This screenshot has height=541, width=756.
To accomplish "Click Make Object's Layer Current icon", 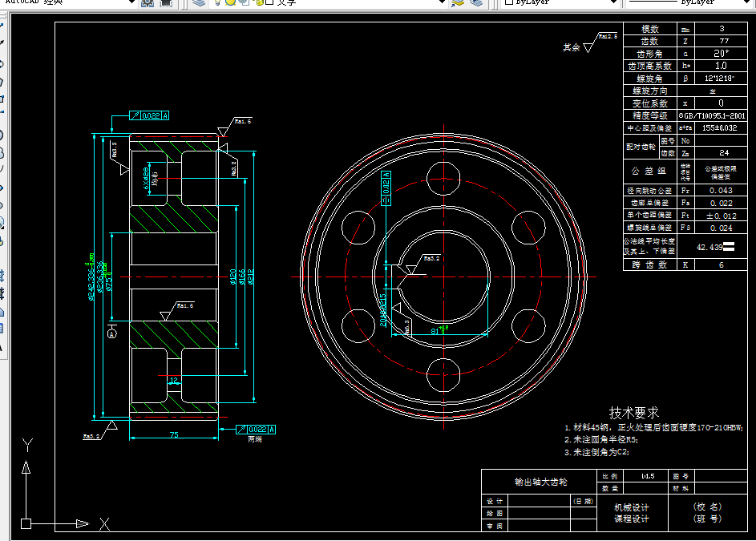I will (457, 3).
